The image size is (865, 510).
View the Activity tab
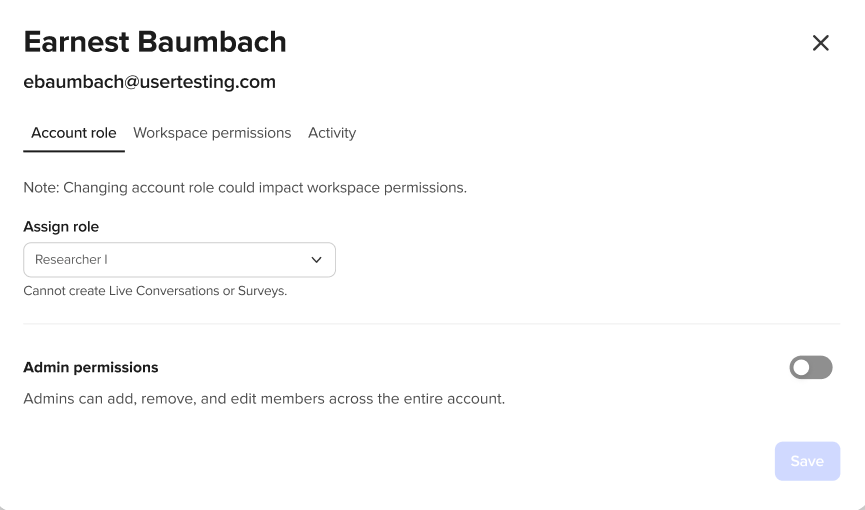point(332,133)
